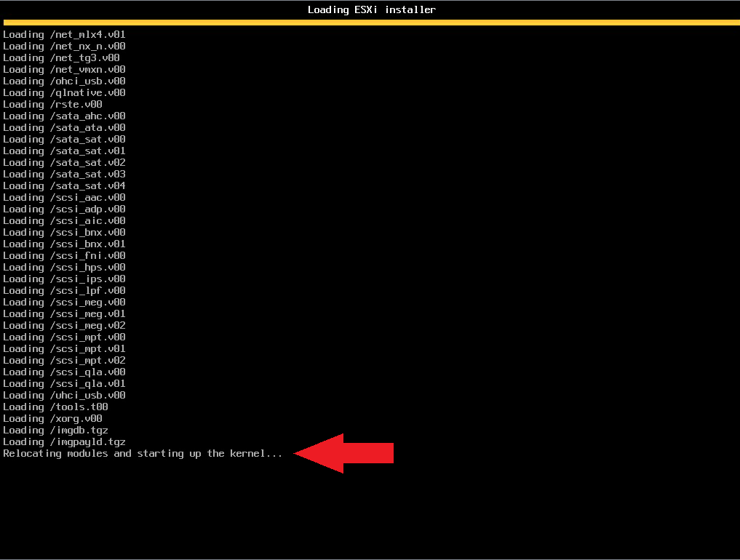Select the line 'Loading /tools.t00'
The height and width of the screenshot is (560, 740).
click(x=56, y=407)
